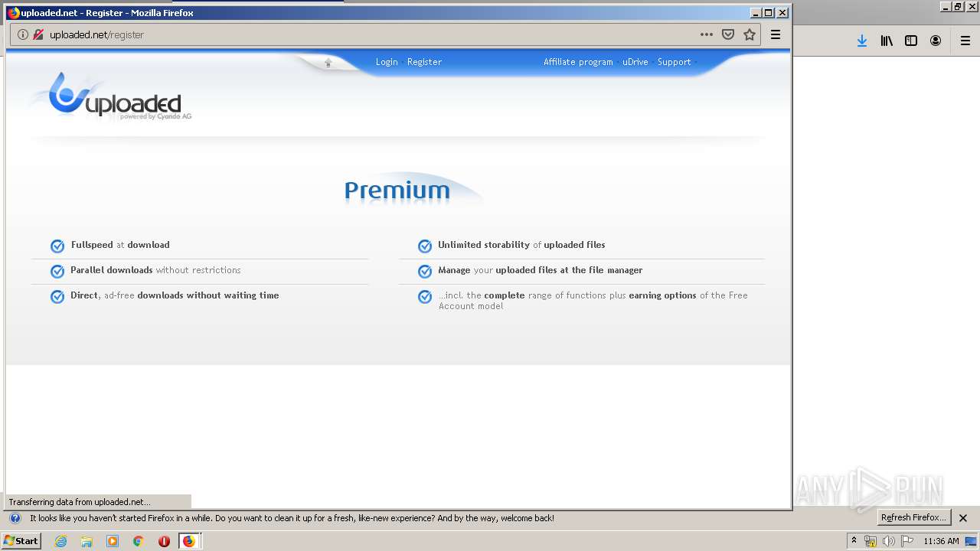The width and height of the screenshot is (980, 551).
Task: Click the taskbar clock showing 11:36 AM
Action: [x=941, y=541]
